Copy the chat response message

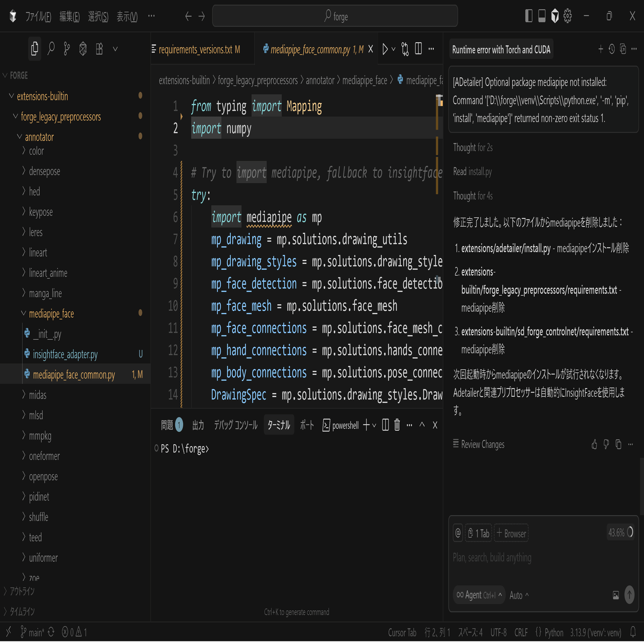click(x=618, y=444)
